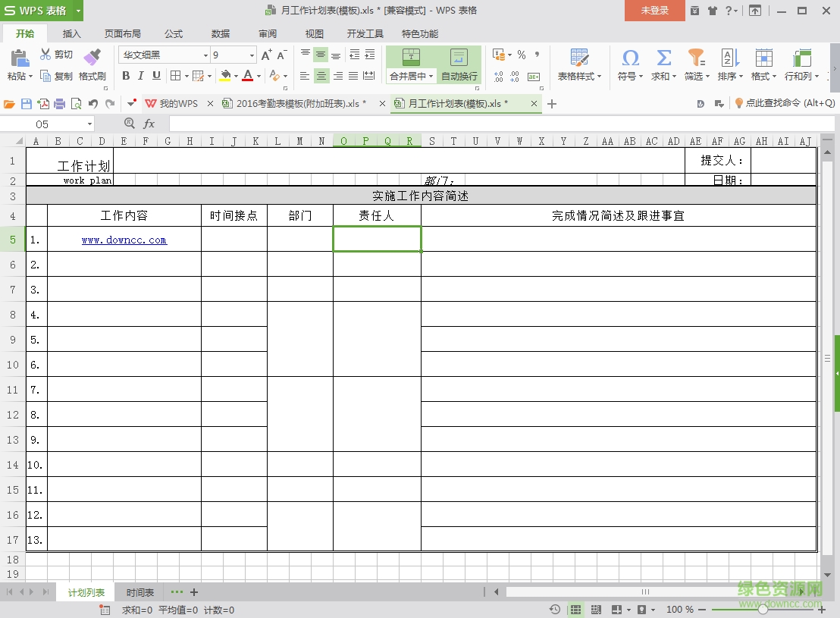This screenshot has width=840, height=618.
Task: Toggle horizontal center alignment
Action: coord(321,76)
